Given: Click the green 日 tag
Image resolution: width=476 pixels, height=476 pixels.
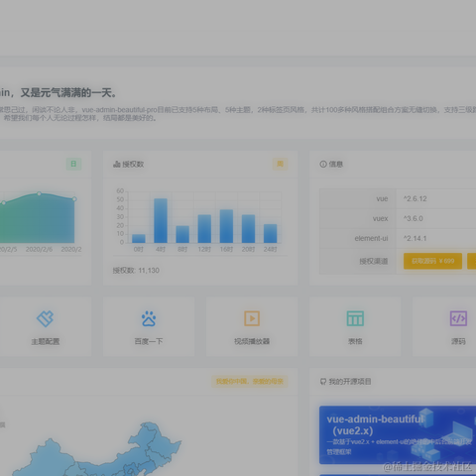Looking at the screenshot, I should click(x=73, y=164).
